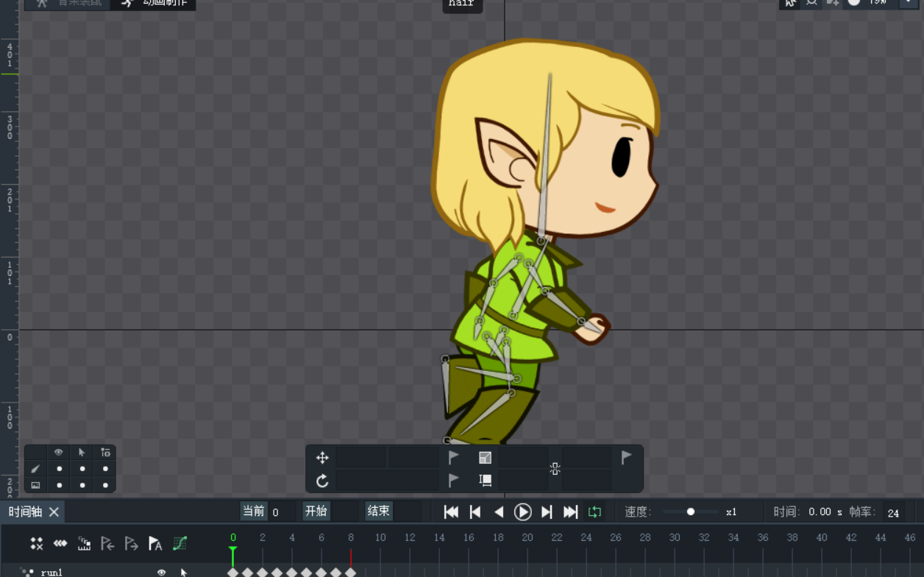
Task: Click the onion skin frames icon
Action: pyautogui.click(x=84, y=544)
